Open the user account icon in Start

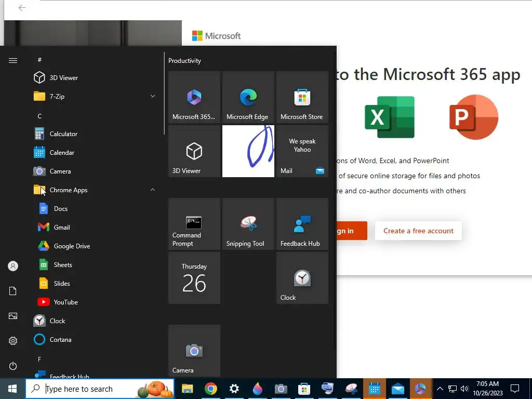pos(13,266)
